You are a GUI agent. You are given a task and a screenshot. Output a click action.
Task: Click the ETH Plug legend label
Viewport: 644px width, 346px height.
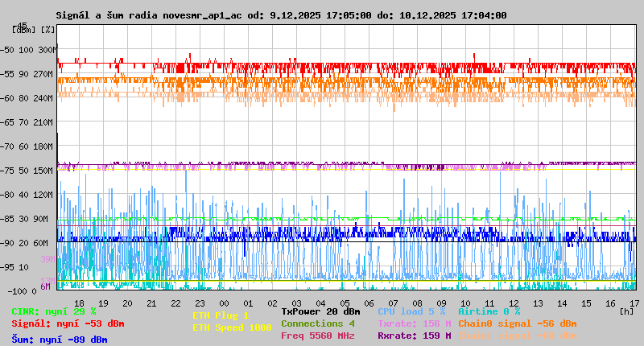(221, 315)
